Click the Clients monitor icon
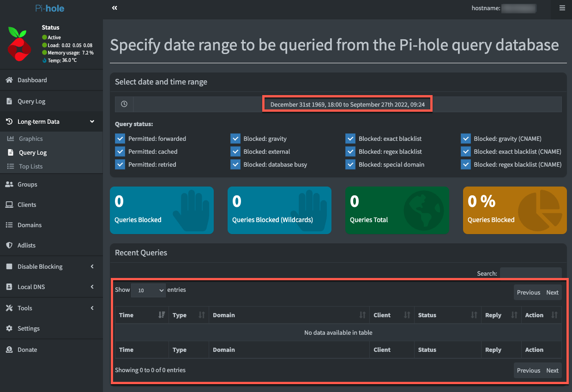Image resolution: width=572 pixels, height=392 pixels. [9, 205]
